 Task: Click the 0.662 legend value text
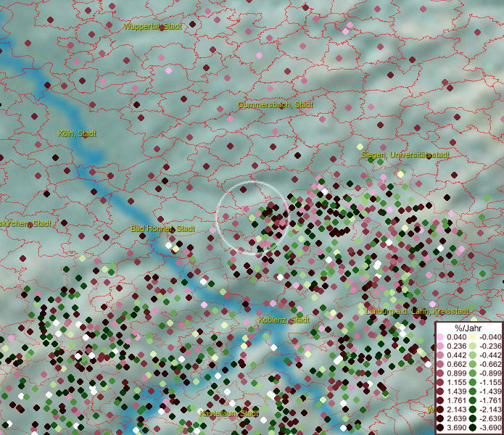(x=456, y=364)
